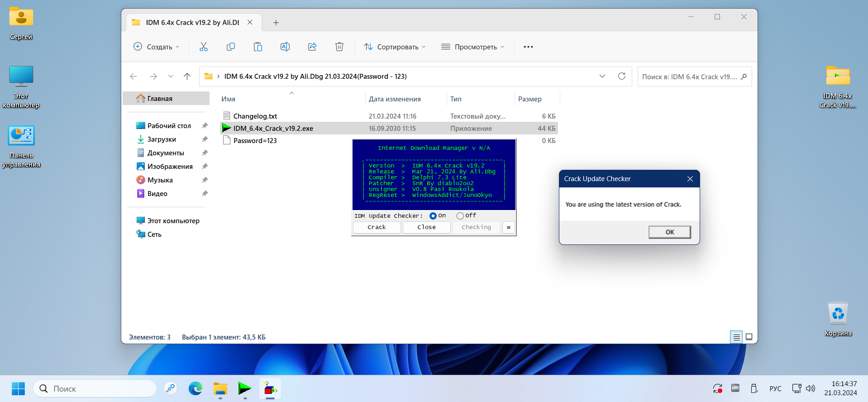
Task: Open Сеть in navigation pane
Action: point(166,234)
